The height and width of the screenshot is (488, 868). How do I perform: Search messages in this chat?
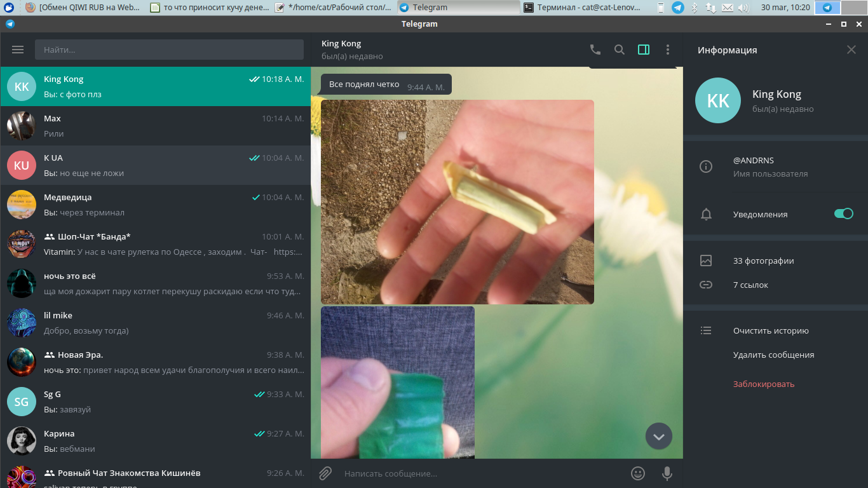coord(619,50)
